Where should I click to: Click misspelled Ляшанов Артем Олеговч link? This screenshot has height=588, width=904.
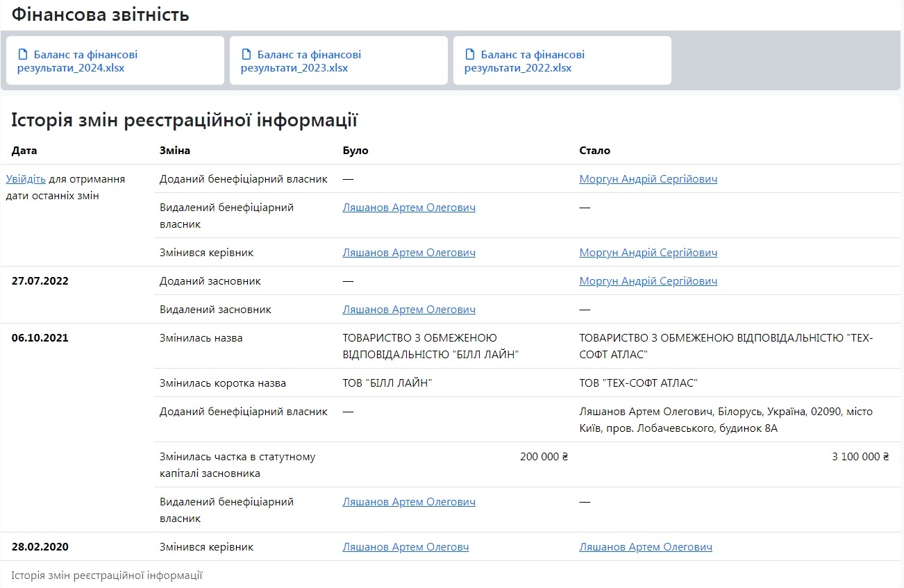(x=405, y=547)
